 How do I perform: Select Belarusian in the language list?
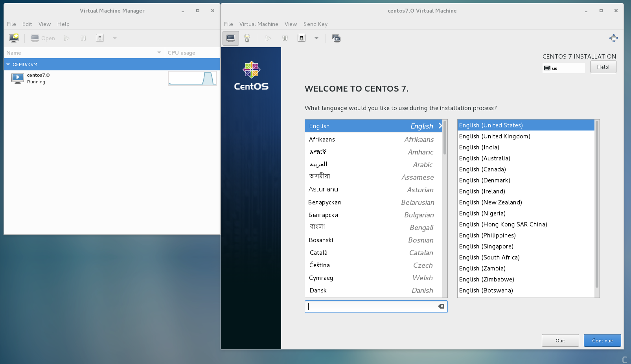[373, 202]
